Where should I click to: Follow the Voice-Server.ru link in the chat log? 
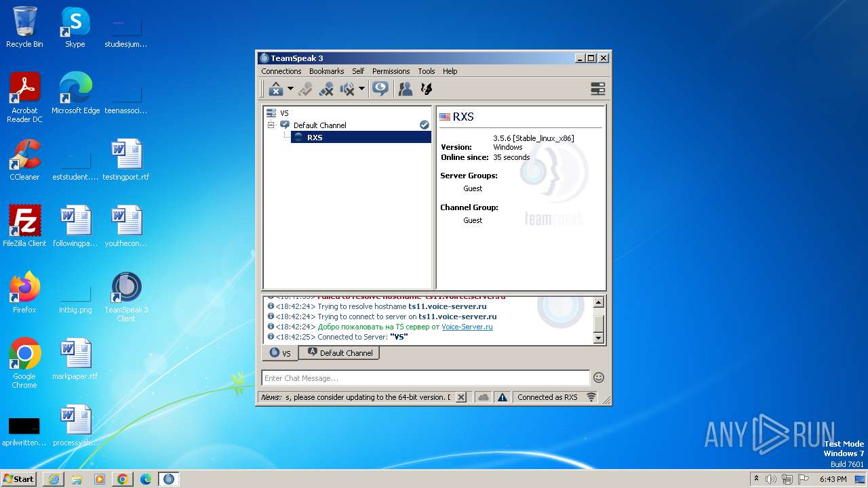pos(467,327)
